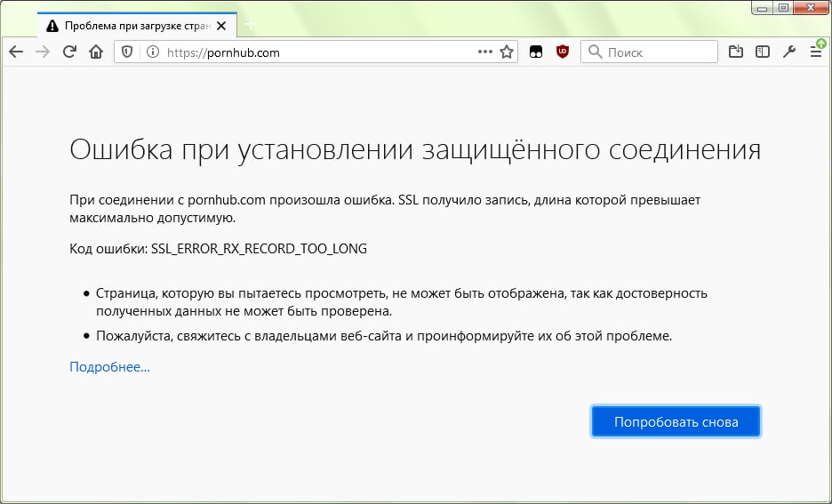
Task: Maximize or restore the browser window
Action: 783,7
